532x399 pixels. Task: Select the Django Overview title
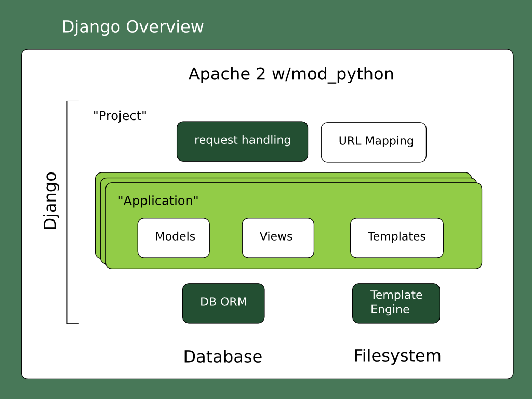[132, 27]
